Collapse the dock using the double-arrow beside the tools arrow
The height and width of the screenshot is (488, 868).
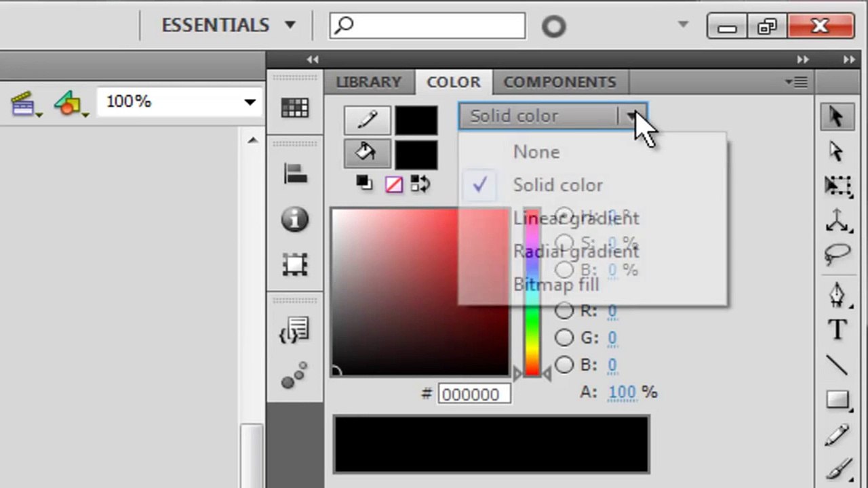[x=803, y=60]
